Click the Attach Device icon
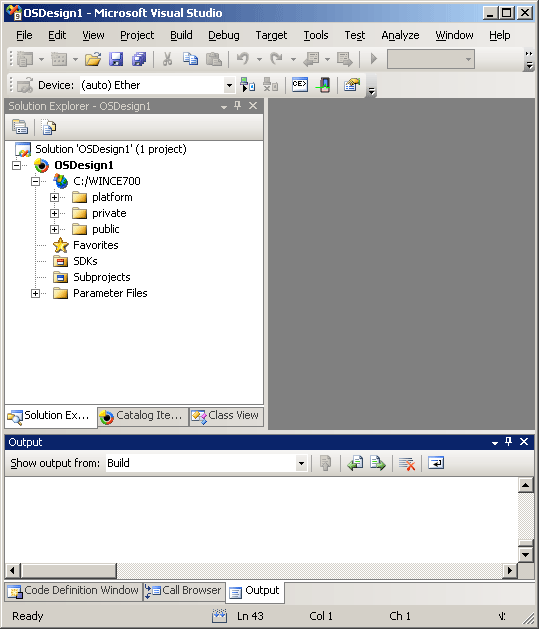The width and height of the screenshot is (539, 629). tap(247, 85)
